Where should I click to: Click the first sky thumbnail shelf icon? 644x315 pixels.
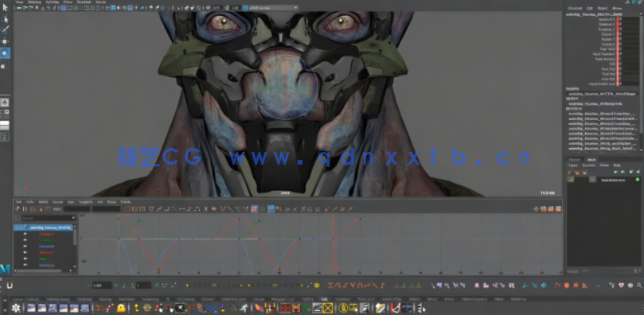tap(31, 308)
